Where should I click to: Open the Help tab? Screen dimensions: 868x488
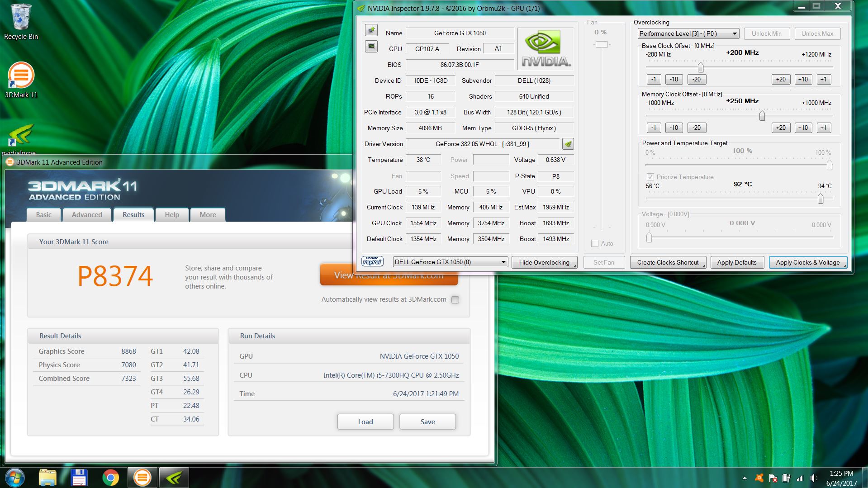(x=172, y=214)
